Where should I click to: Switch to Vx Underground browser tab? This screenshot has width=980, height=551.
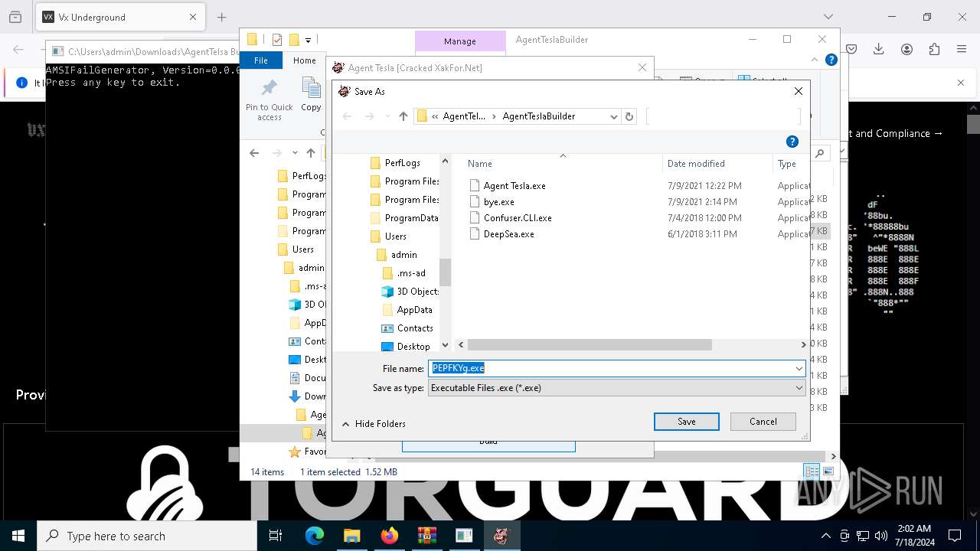pos(119,17)
